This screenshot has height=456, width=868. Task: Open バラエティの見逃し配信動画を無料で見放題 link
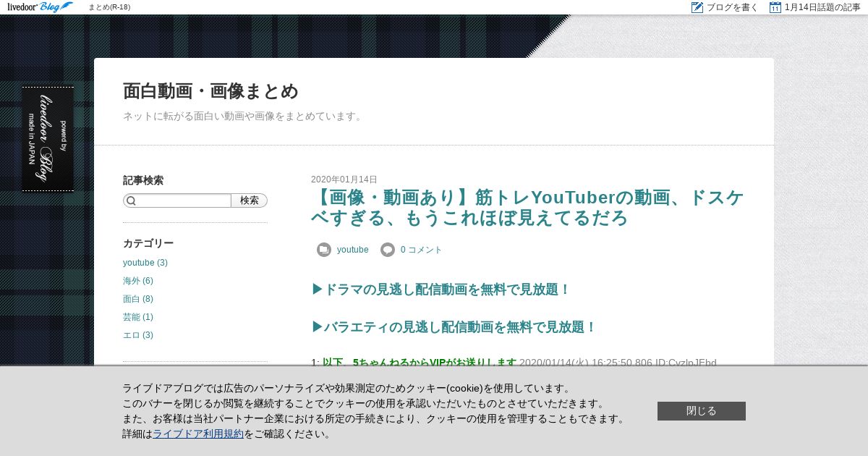pos(454,327)
